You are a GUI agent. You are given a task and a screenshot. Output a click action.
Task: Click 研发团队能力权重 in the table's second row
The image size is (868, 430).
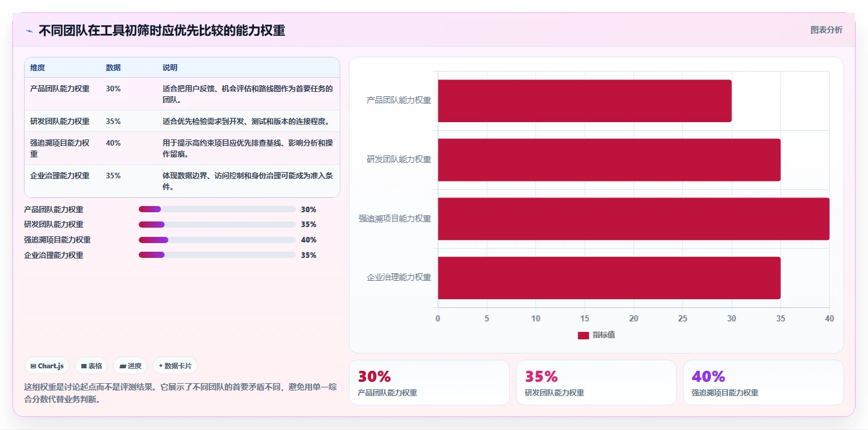(x=60, y=122)
